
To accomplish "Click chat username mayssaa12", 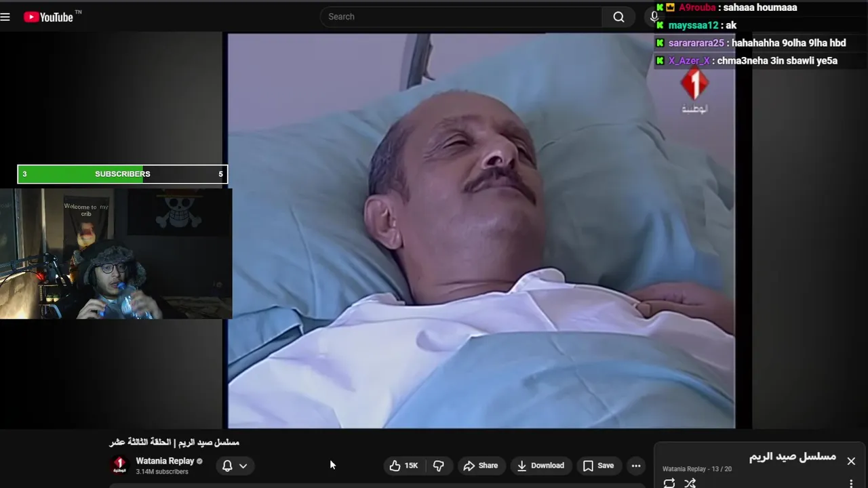I will pyautogui.click(x=693, y=25).
